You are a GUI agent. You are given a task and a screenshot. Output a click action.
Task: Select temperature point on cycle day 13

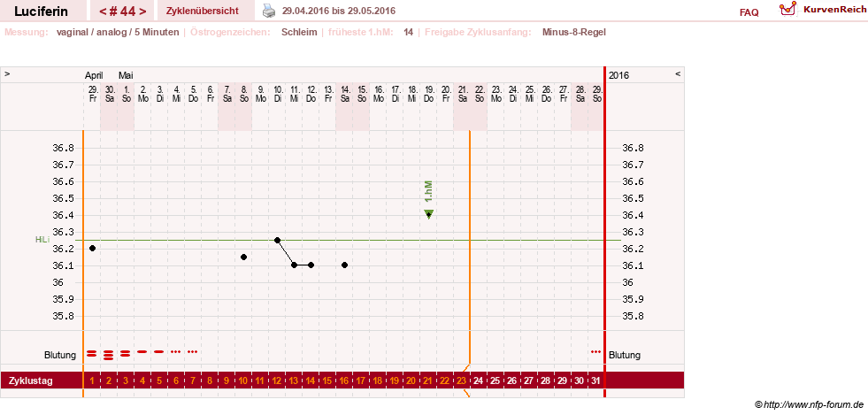click(294, 265)
